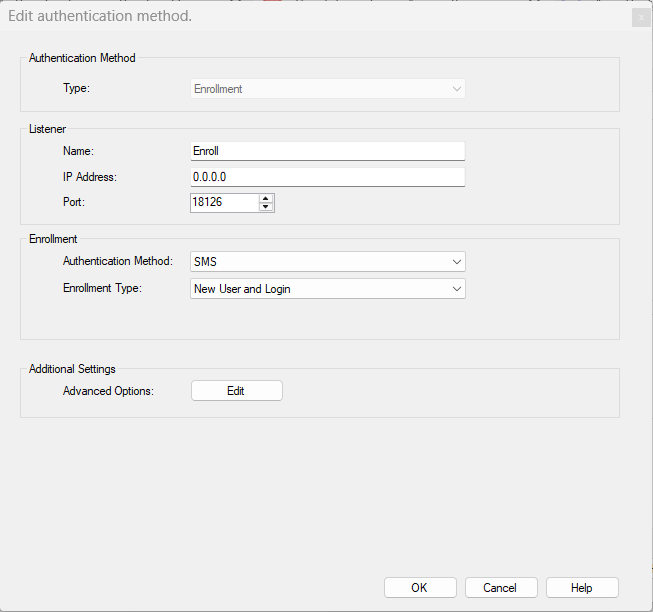653x612 pixels.
Task: Open the Authentication Method dropdown set to SMS
Action: pyautogui.click(x=328, y=262)
